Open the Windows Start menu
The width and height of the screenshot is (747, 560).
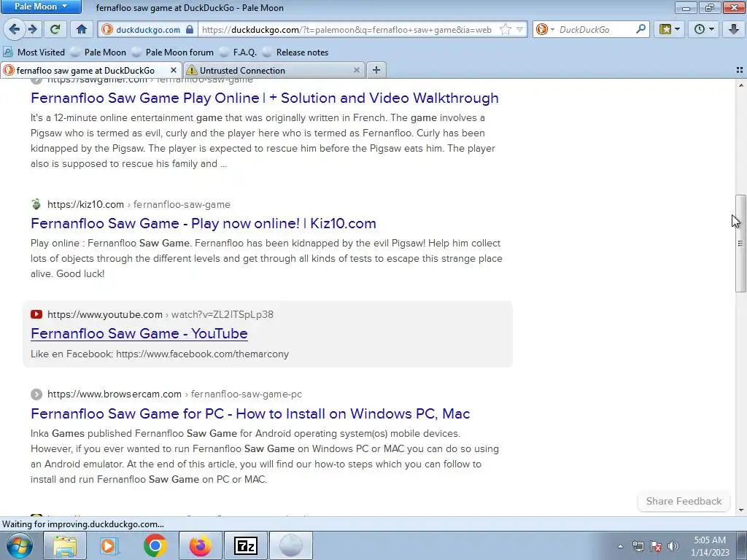pos(19,545)
